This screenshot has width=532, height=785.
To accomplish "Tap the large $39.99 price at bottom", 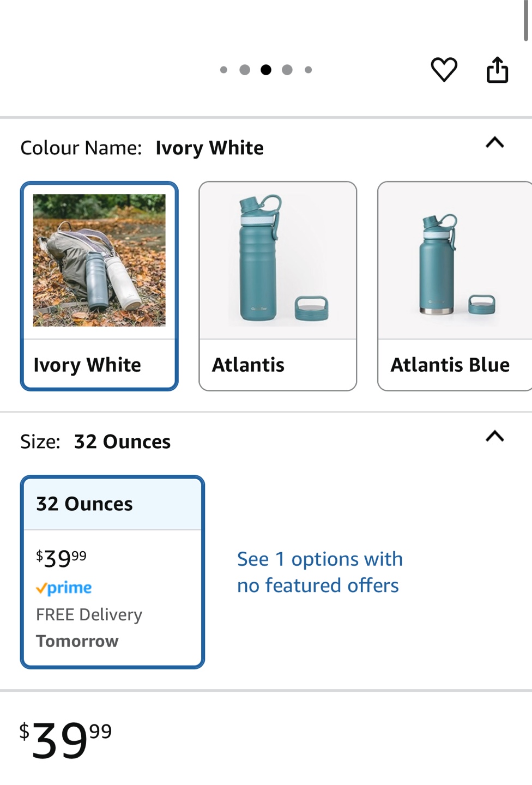I will pyautogui.click(x=65, y=739).
